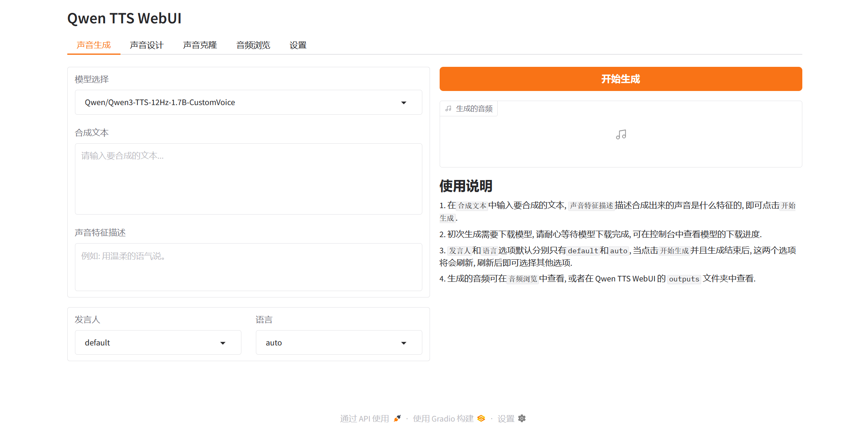868x432 pixels.
Task: Click the 声音特征描述 field label
Action: pos(100,233)
